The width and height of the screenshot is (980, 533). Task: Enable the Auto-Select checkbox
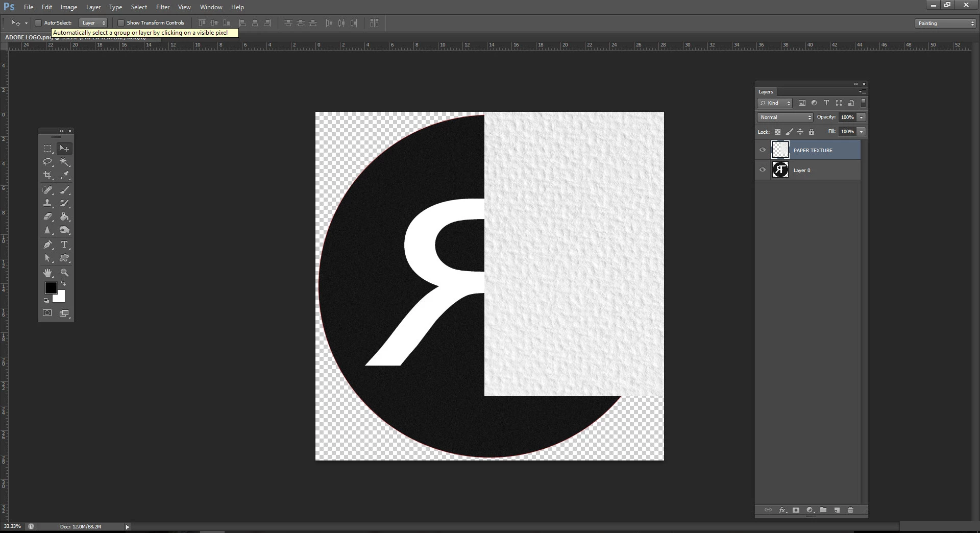click(x=38, y=23)
